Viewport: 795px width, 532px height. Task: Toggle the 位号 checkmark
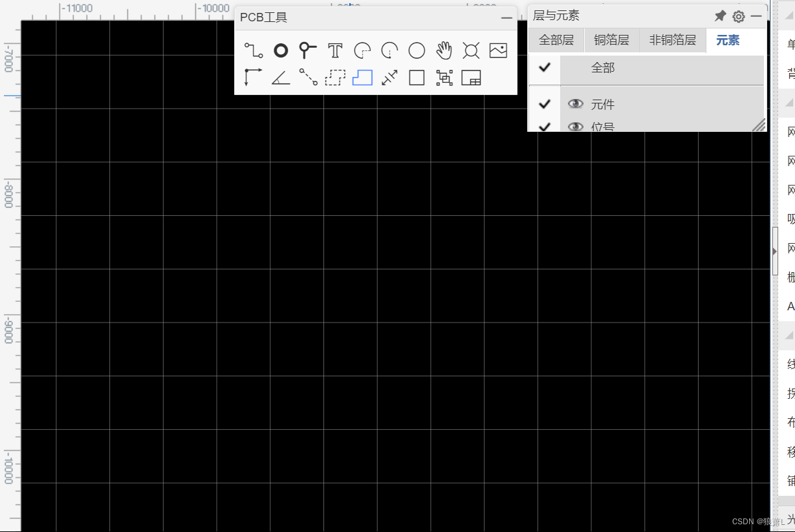(x=545, y=126)
